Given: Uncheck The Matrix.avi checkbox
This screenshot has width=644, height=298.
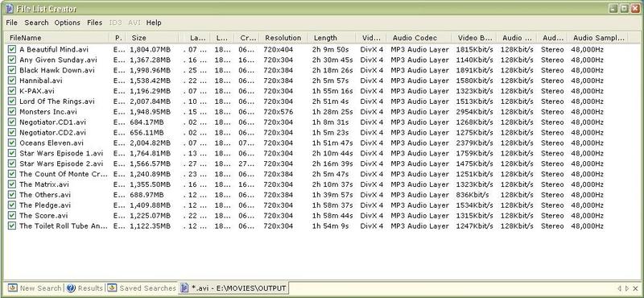Looking at the screenshot, I should pyautogui.click(x=12, y=184).
